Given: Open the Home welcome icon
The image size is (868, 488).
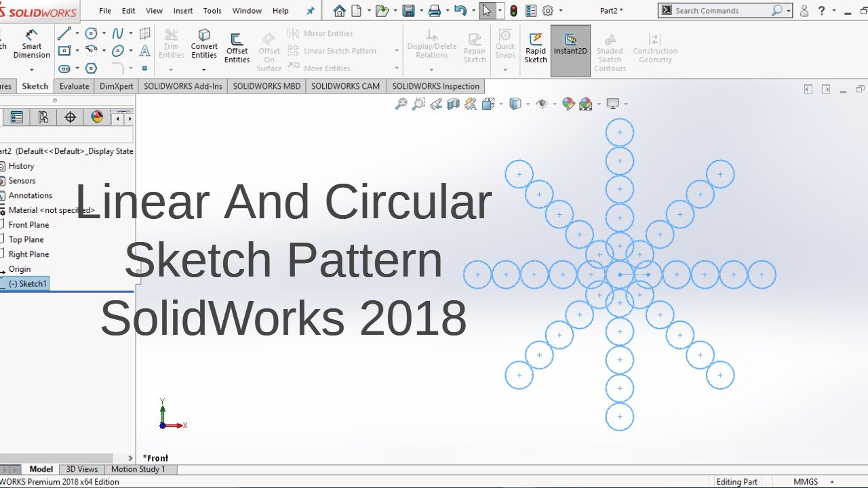Looking at the screenshot, I should [x=340, y=11].
